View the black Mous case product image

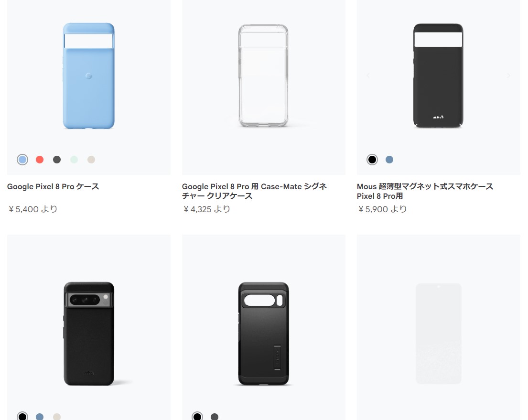click(x=439, y=76)
